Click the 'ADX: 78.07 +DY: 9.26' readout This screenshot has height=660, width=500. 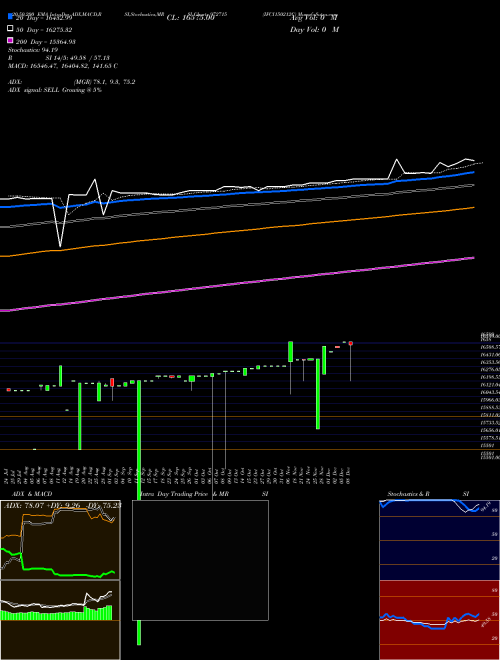coord(62,505)
